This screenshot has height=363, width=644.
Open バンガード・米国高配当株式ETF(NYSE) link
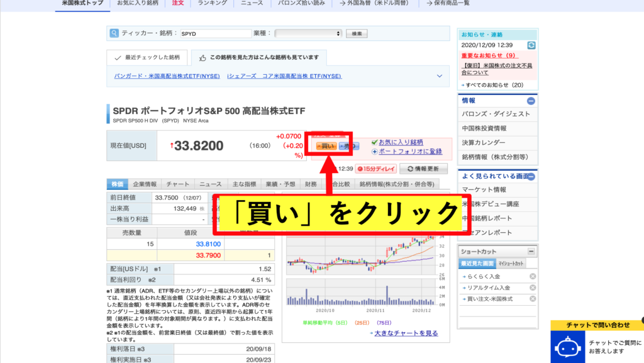pyautogui.click(x=167, y=76)
